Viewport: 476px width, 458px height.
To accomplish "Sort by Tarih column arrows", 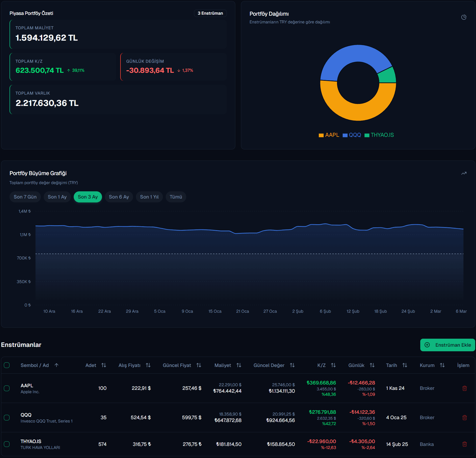I will click(x=405, y=365).
